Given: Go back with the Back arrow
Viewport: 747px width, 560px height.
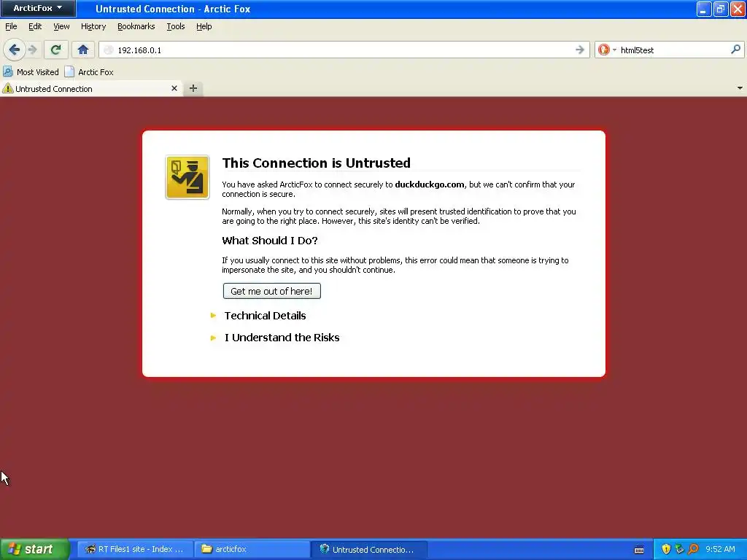Looking at the screenshot, I should tap(15, 50).
